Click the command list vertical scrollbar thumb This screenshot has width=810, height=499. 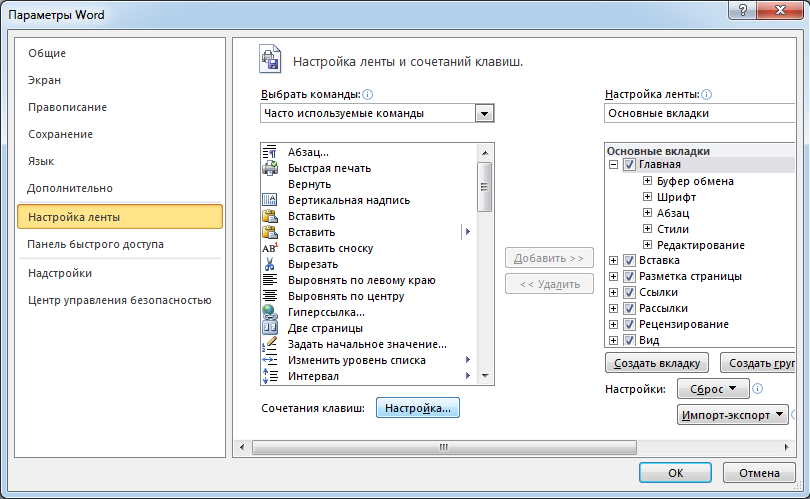(484, 187)
